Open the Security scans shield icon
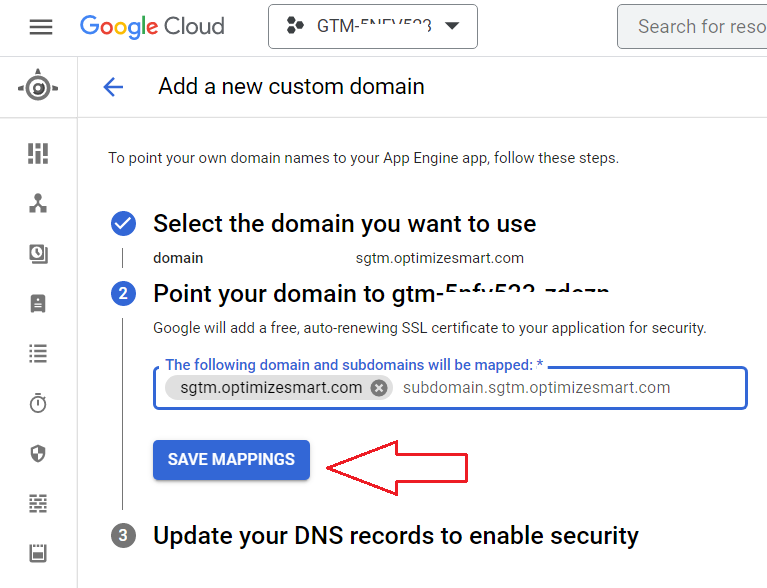 (x=38, y=453)
